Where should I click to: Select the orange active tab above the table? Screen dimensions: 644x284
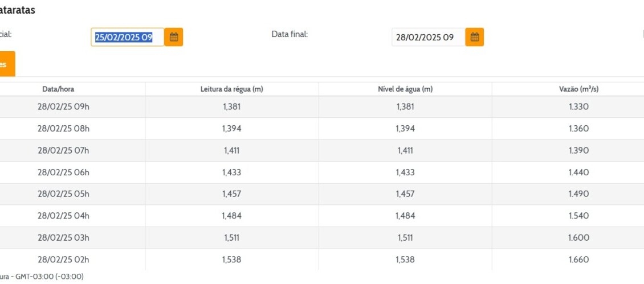point(6,64)
